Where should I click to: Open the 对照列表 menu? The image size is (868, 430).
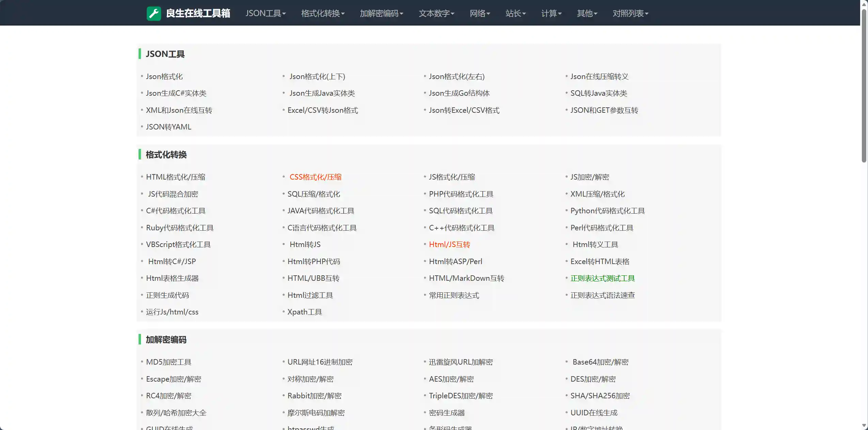(x=630, y=13)
